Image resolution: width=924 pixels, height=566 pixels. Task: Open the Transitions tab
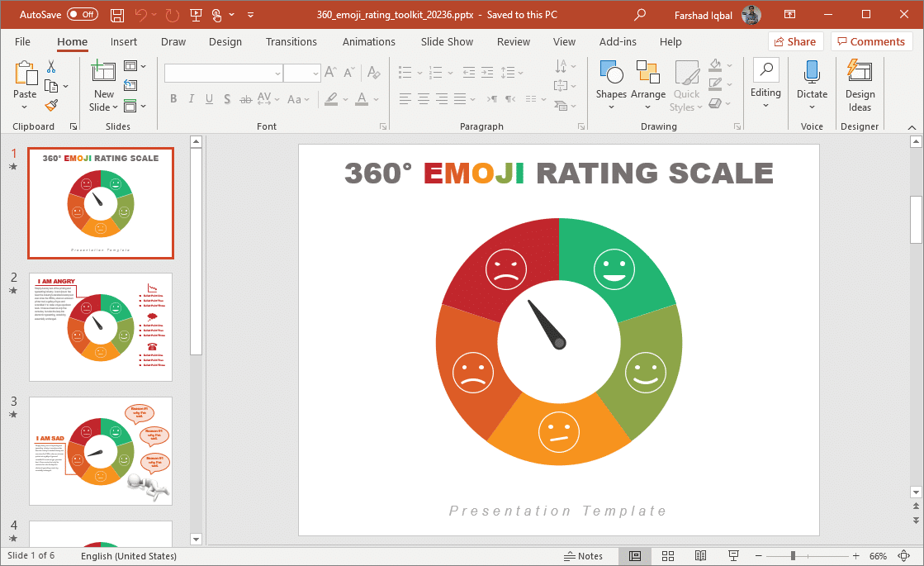point(291,42)
